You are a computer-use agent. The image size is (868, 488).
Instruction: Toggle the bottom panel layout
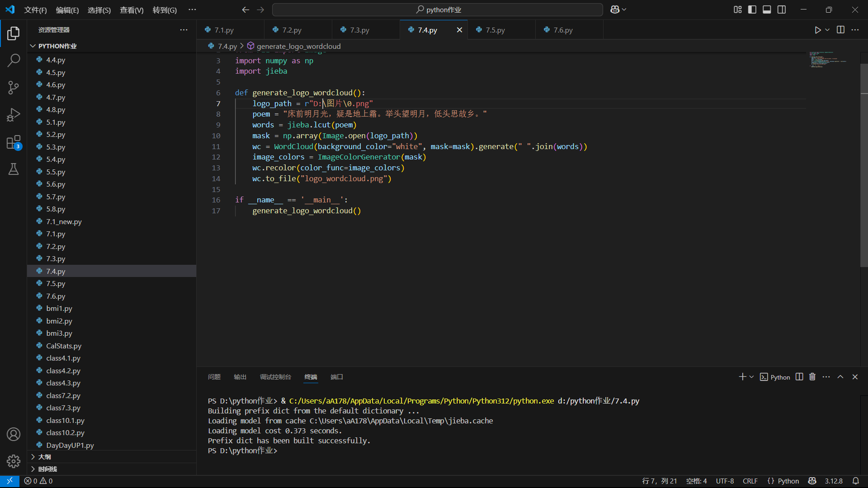pyautogui.click(x=767, y=9)
